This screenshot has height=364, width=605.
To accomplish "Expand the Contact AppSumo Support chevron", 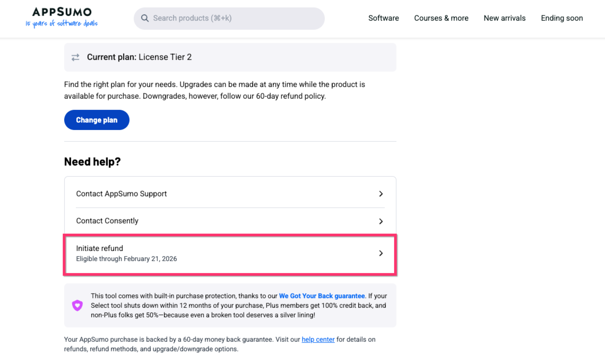I will pyautogui.click(x=381, y=194).
